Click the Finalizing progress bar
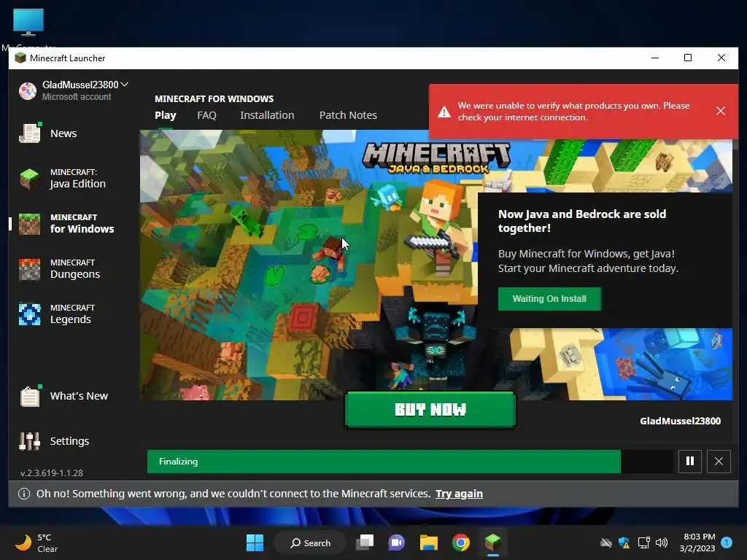747x560 pixels. [x=410, y=461]
